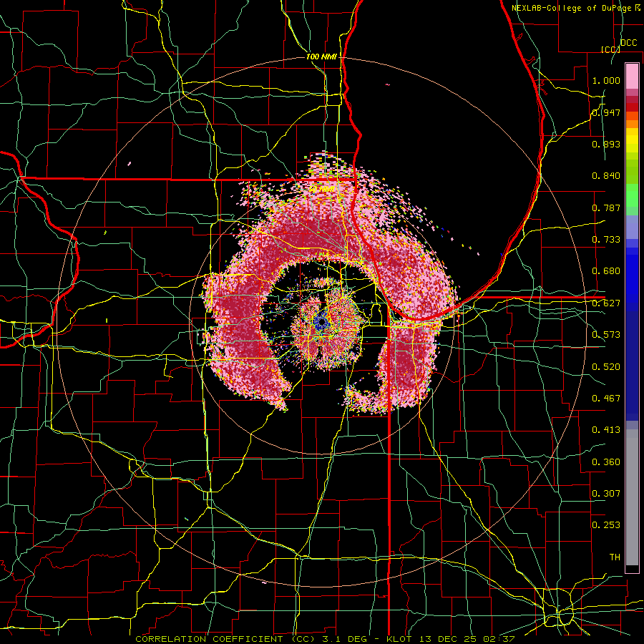
Task: Click the 0.413 color scale value
Action: point(606,430)
